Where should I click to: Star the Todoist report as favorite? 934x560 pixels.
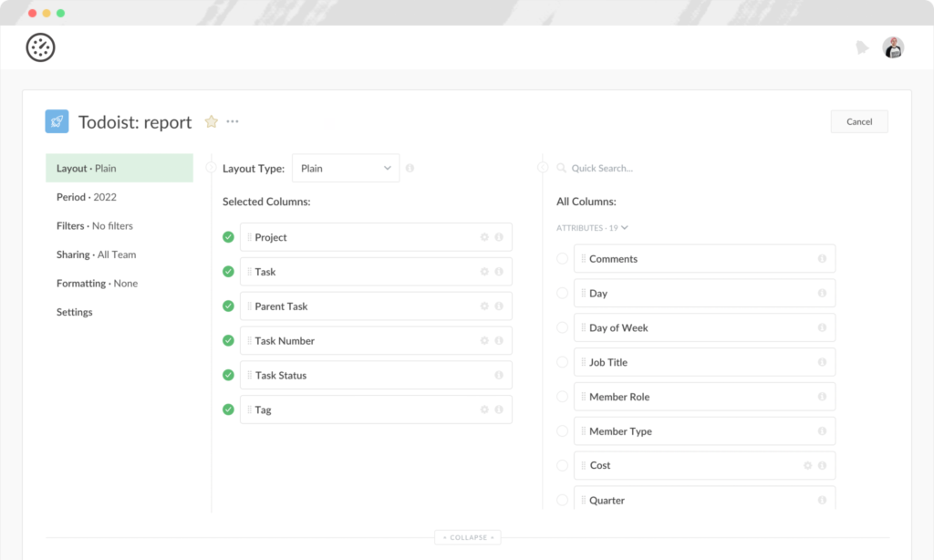click(x=211, y=121)
